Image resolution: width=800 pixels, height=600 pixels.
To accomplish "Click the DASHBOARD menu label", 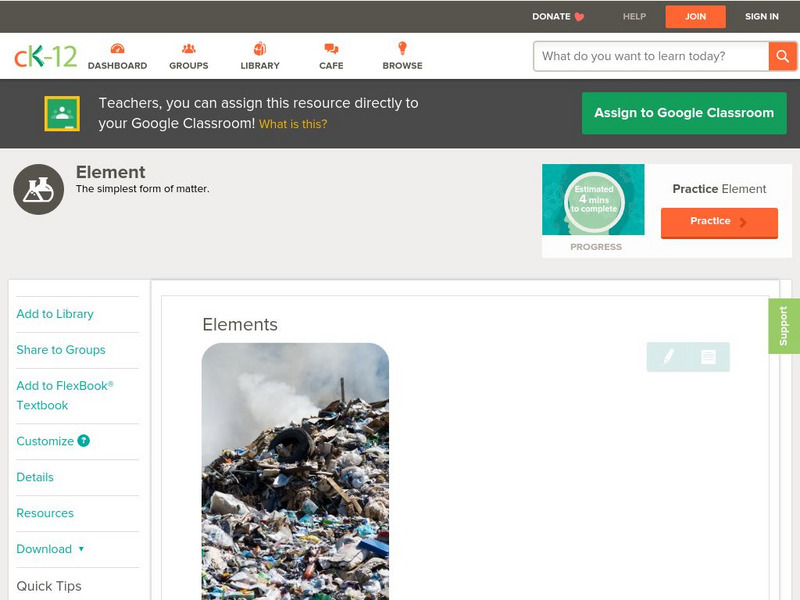I will 117,66.
